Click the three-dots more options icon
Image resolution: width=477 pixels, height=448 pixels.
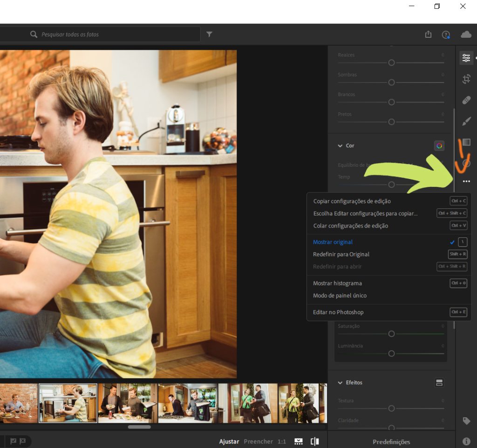(466, 181)
